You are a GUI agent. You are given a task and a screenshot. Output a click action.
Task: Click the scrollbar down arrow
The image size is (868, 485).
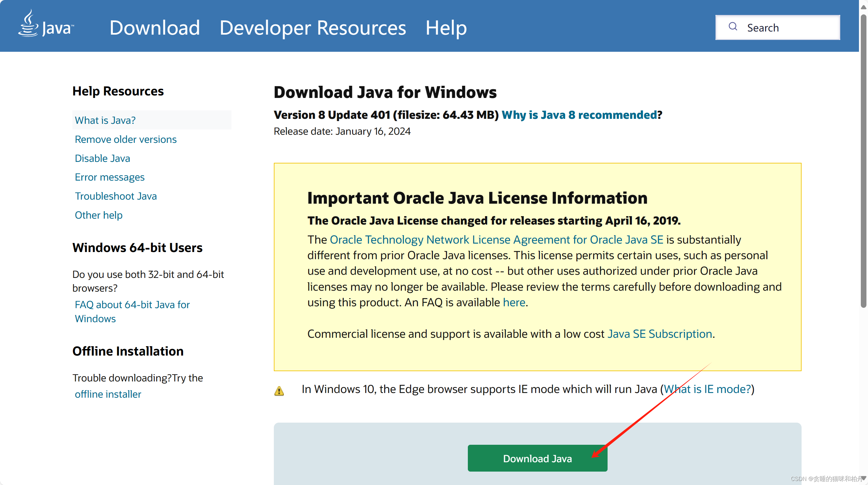[863, 478]
